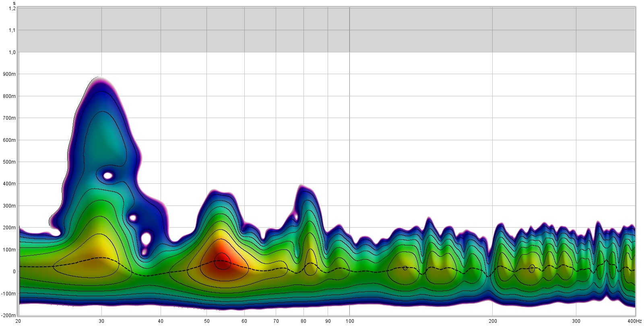644x326 pixels.
Task: Click the "200" frequency axis label
Action: pyautogui.click(x=492, y=321)
